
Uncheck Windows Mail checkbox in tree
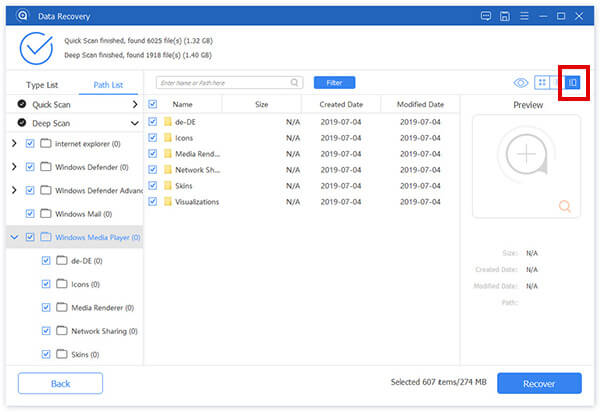(30, 213)
